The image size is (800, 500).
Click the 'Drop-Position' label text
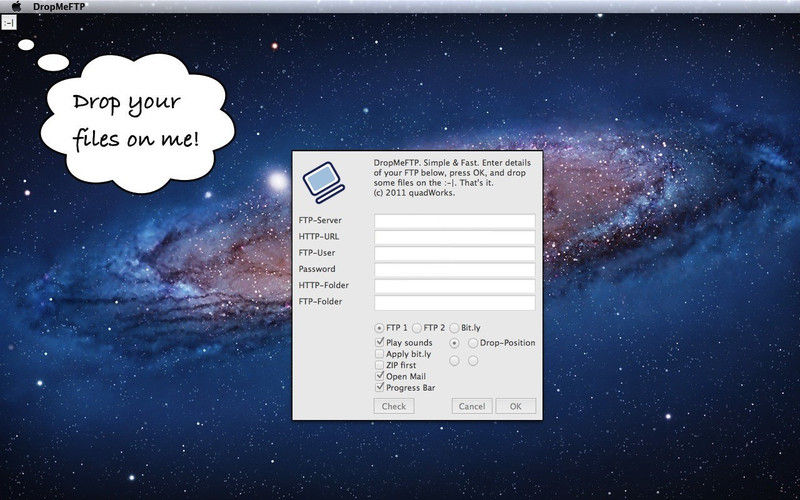click(508, 343)
